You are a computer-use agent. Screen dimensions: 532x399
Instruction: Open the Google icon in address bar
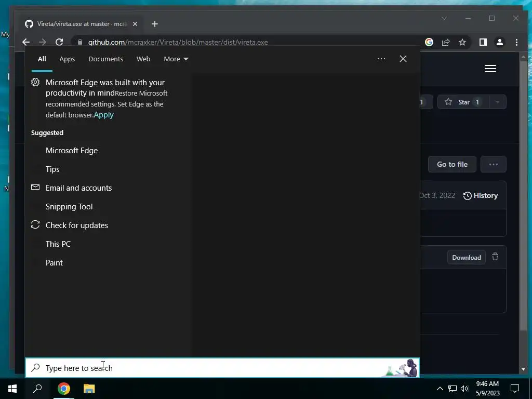(x=429, y=42)
